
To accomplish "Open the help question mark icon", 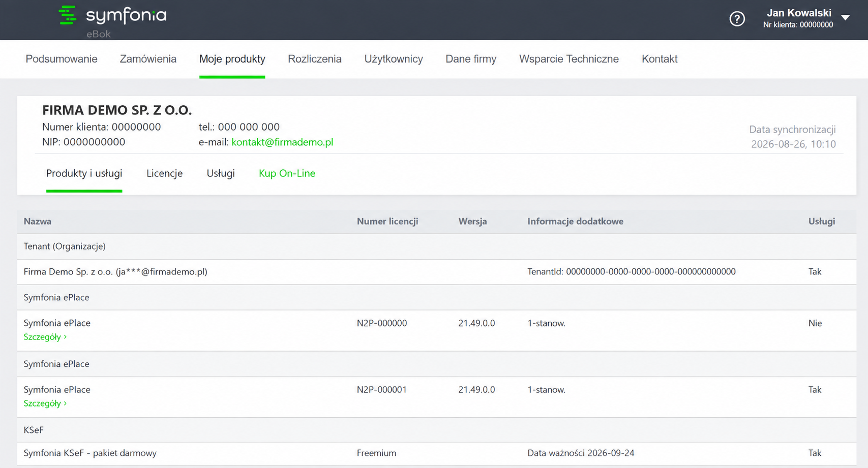I will (737, 19).
